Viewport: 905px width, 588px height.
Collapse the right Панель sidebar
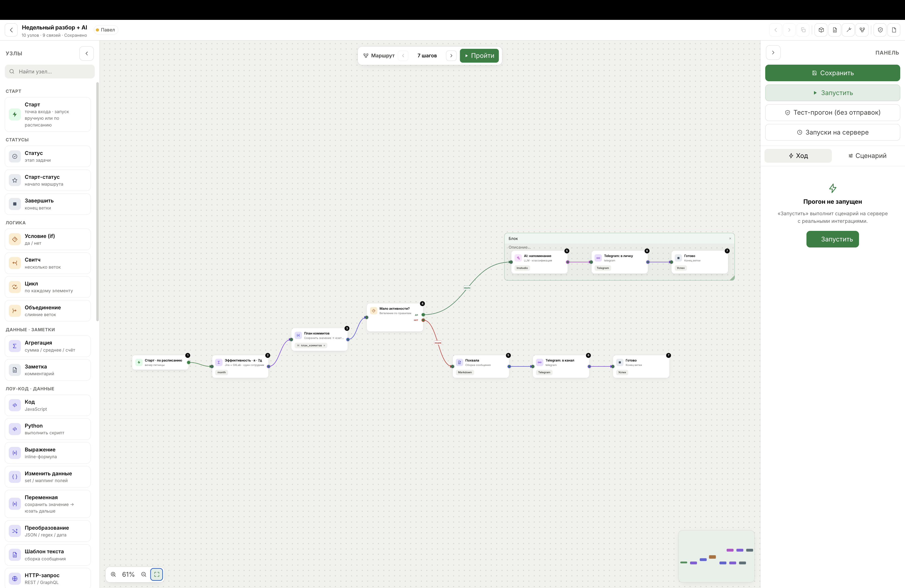click(773, 53)
